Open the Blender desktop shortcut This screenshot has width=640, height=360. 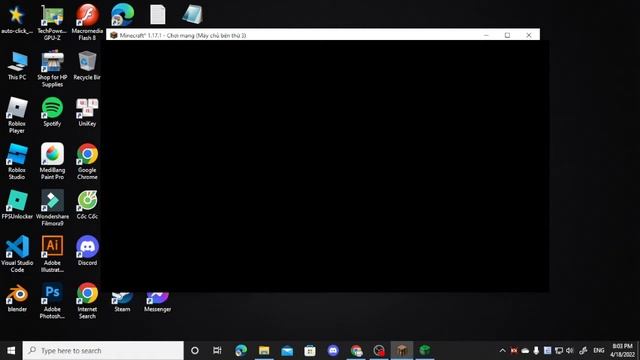[x=17, y=298]
